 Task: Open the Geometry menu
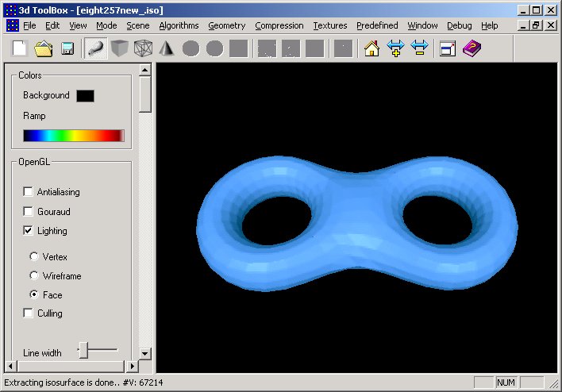coord(226,25)
